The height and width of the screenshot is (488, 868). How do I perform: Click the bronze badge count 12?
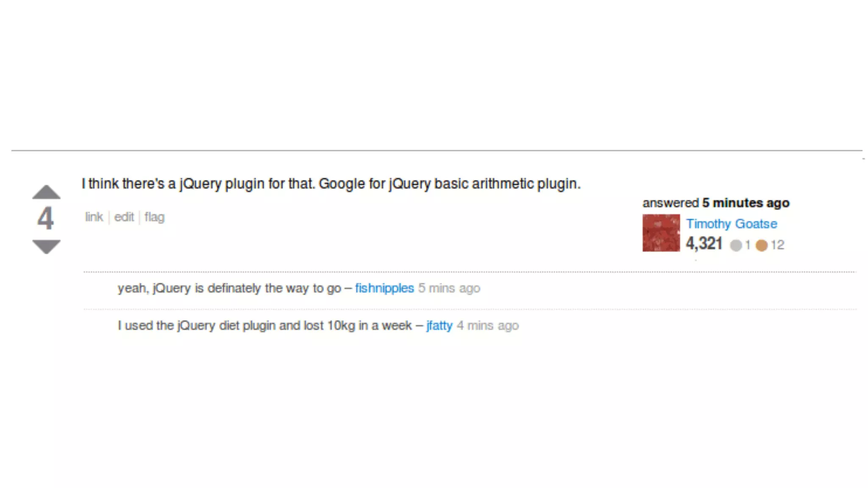777,245
